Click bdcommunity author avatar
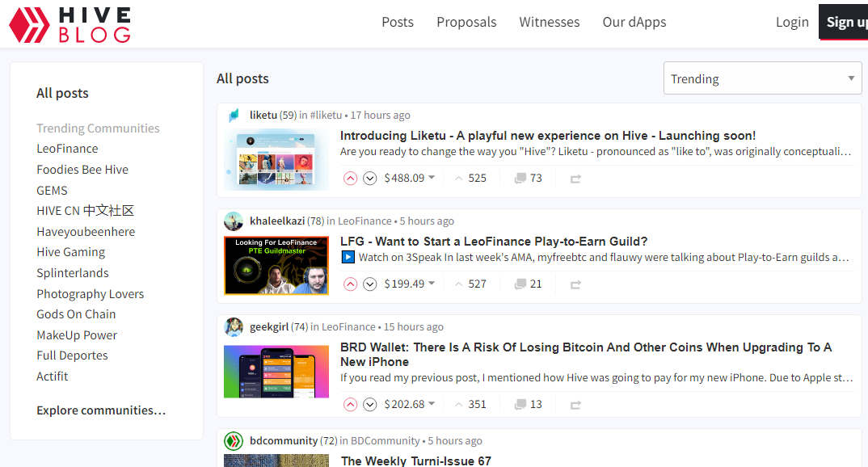868x467 pixels. coord(234,441)
